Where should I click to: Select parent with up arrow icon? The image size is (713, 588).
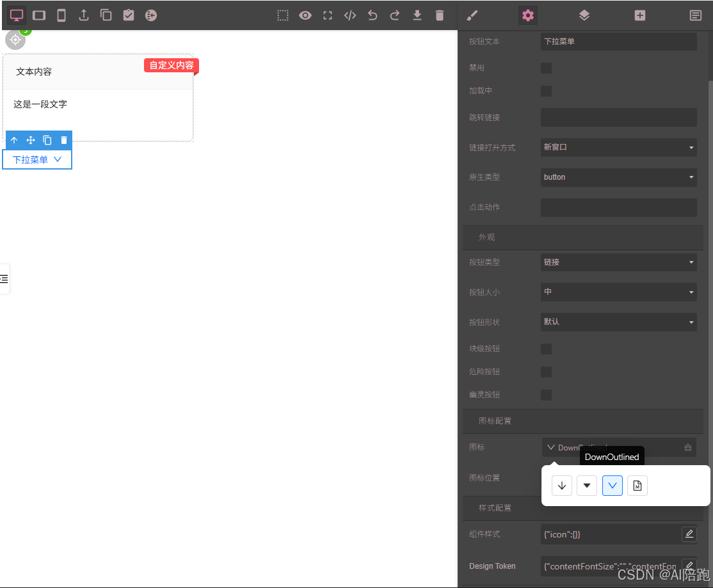click(14, 140)
